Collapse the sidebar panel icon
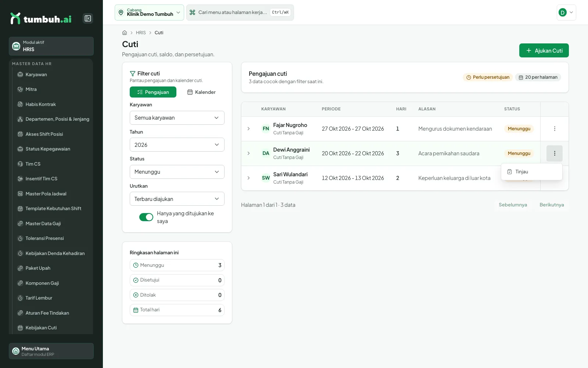 tap(88, 18)
